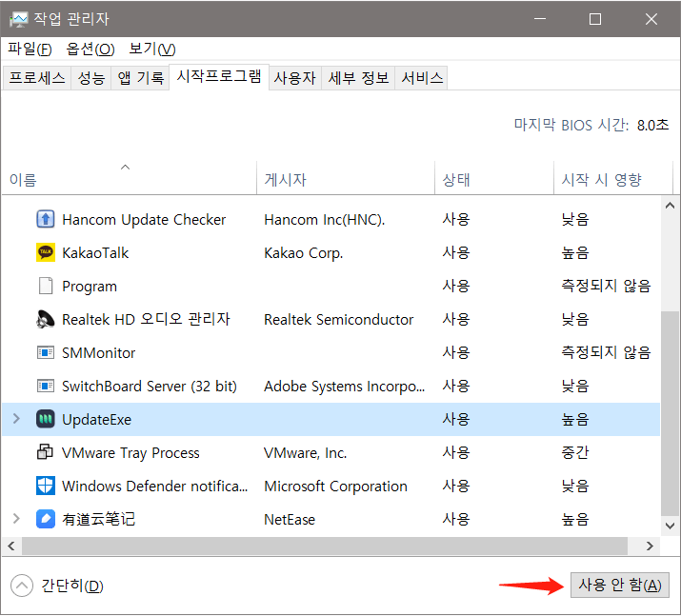
Task: Open the 옵션 menu
Action: (x=90, y=49)
